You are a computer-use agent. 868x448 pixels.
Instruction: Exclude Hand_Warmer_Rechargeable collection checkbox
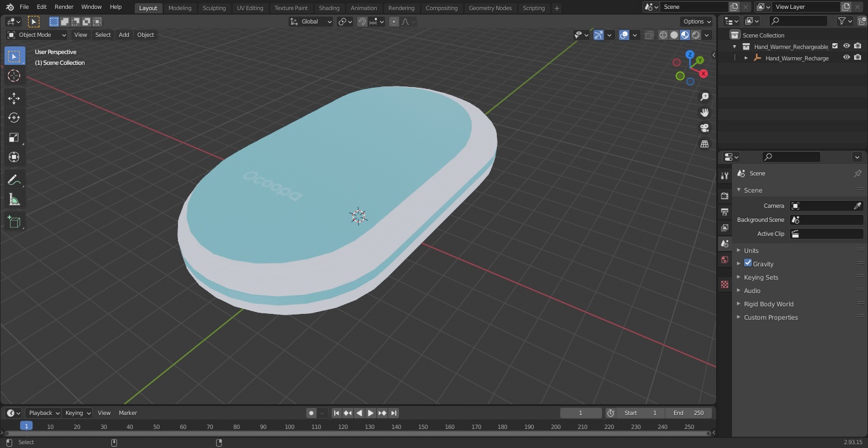coord(835,46)
